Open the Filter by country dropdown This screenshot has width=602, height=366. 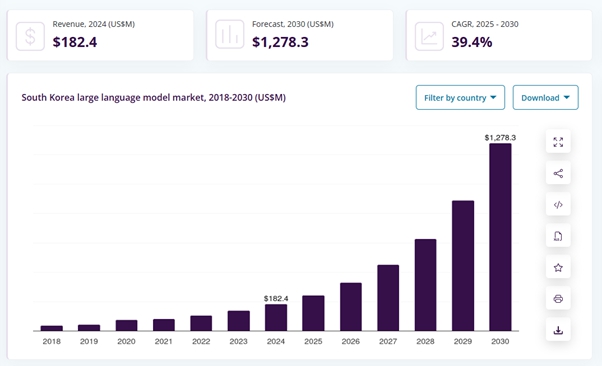tap(460, 98)
